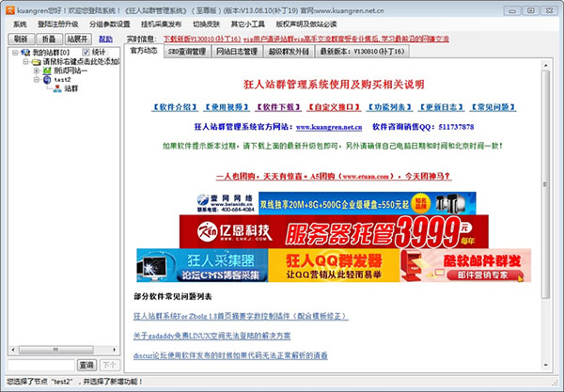Viewport: 564px width, 392px height.
Task: Click the content pane vertical scrollbar thumb
Action: coord(545,184)
